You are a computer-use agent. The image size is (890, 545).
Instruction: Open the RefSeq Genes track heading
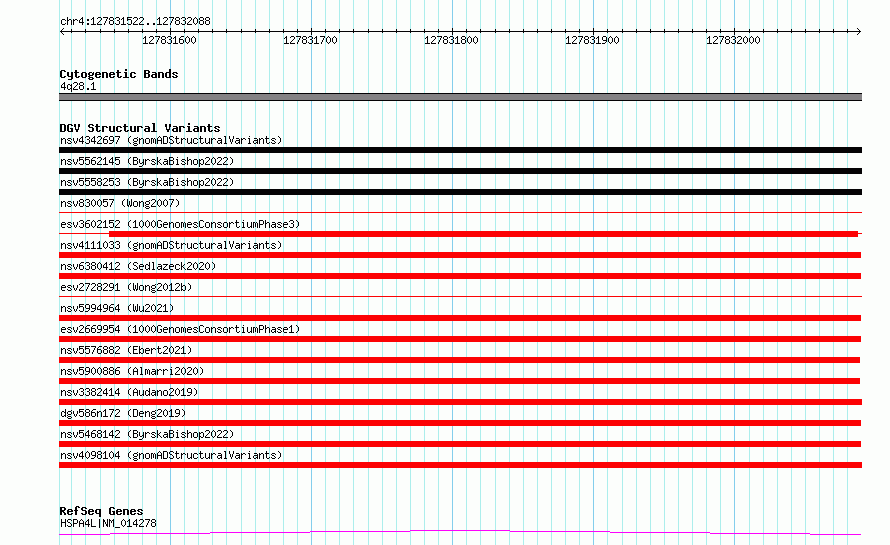101,511
